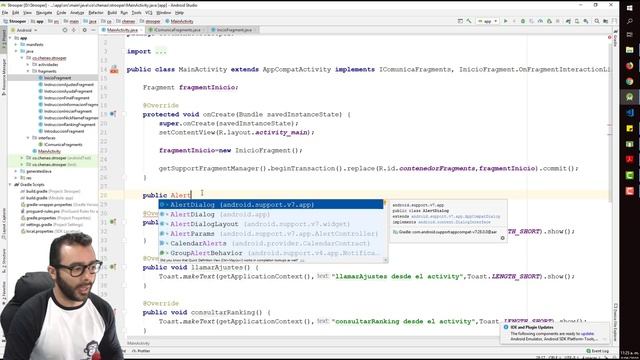Click the update link in IDE updates notification
The height and width of the screenshot is (360, 640).
(587, 334)
